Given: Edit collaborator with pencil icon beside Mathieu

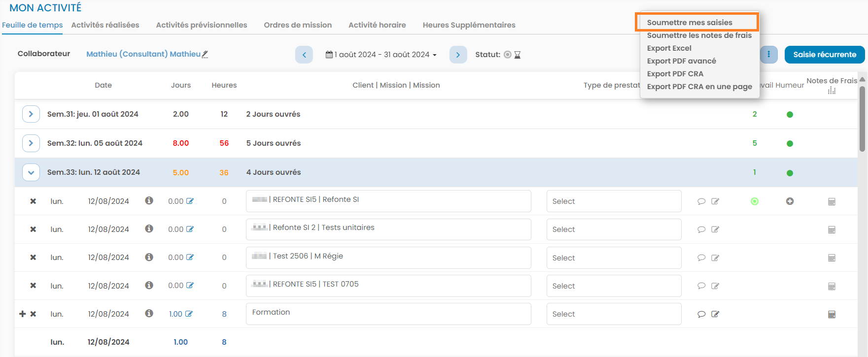Looking at the screenshot, I should pos(205,54).
